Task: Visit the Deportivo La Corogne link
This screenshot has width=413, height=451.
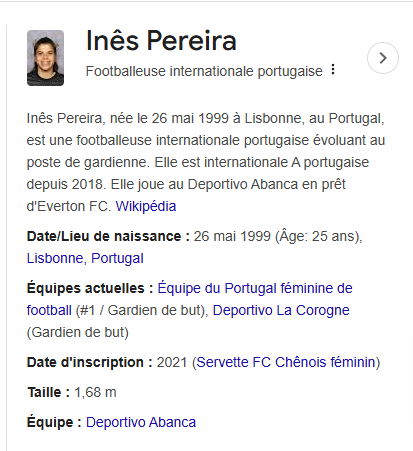Action: coord(281,310)
